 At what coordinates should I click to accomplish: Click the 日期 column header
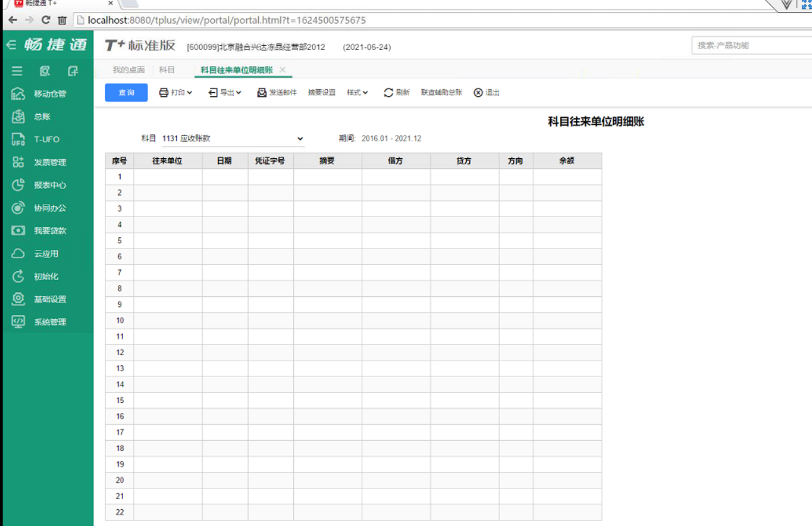[x=225, y=161]
